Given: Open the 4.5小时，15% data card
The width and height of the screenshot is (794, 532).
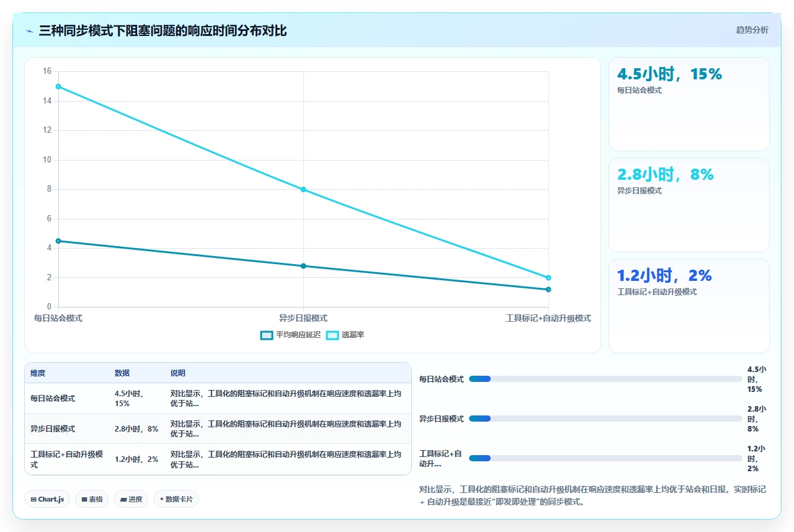Looking at the screenshot, I should pyautogui.click(x=689, y=104).
